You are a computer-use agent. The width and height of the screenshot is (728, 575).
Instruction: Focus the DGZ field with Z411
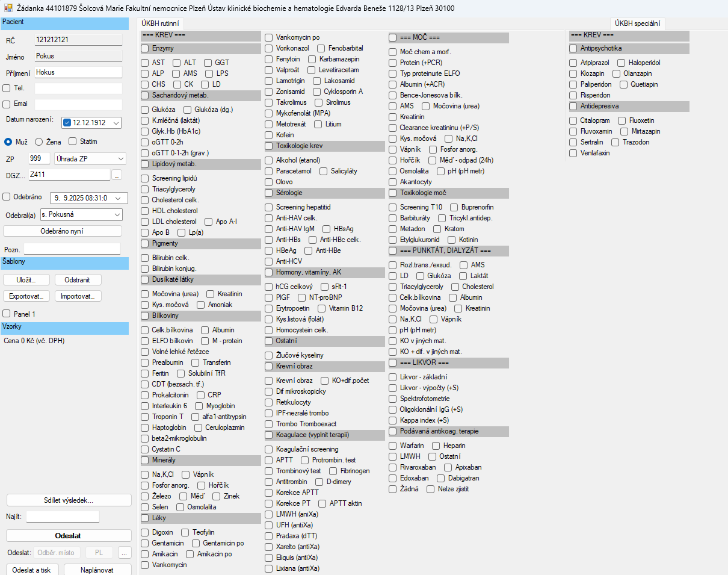pos(69,175)
